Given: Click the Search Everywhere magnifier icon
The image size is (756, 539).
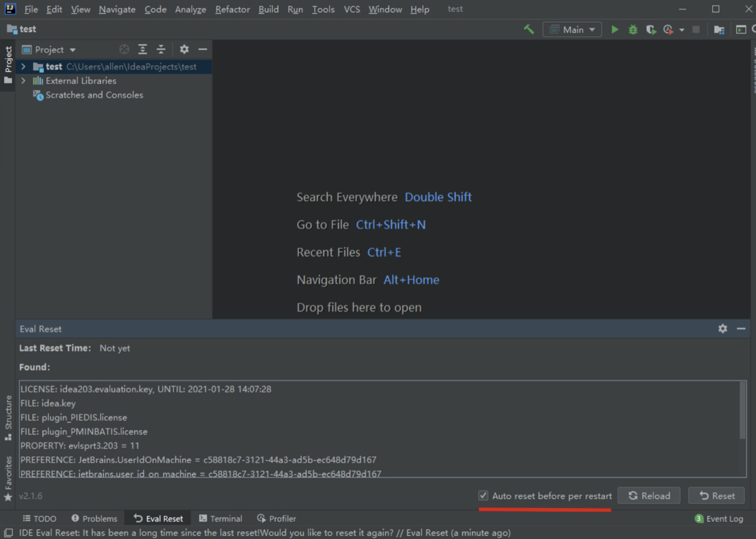Looking at the screenshot, I should pos(753,29).
